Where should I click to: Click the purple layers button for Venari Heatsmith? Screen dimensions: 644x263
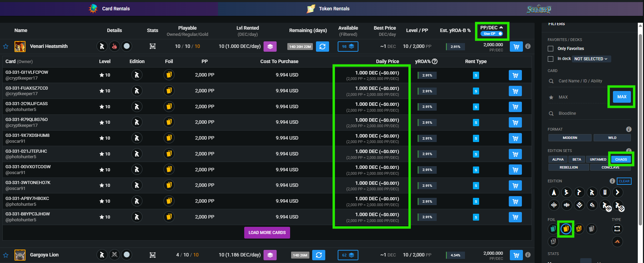(x=270, y=46)
